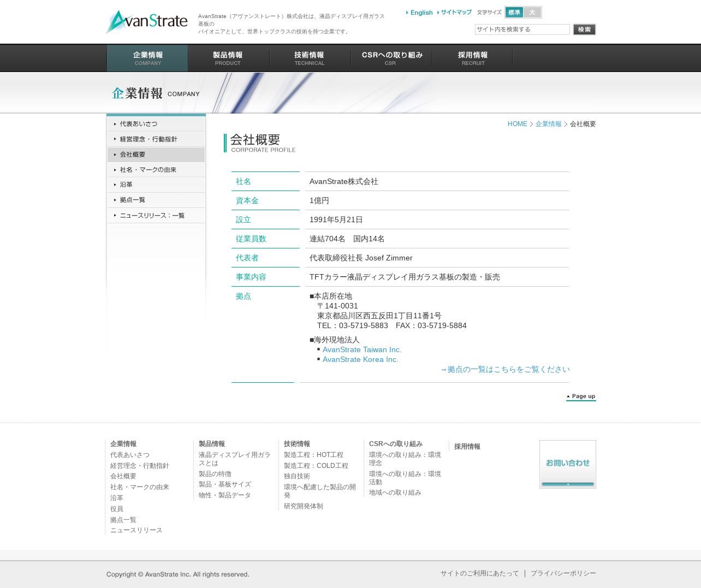Open the サイトマップ link
This screenshot has height=588, width=701.
454,13
